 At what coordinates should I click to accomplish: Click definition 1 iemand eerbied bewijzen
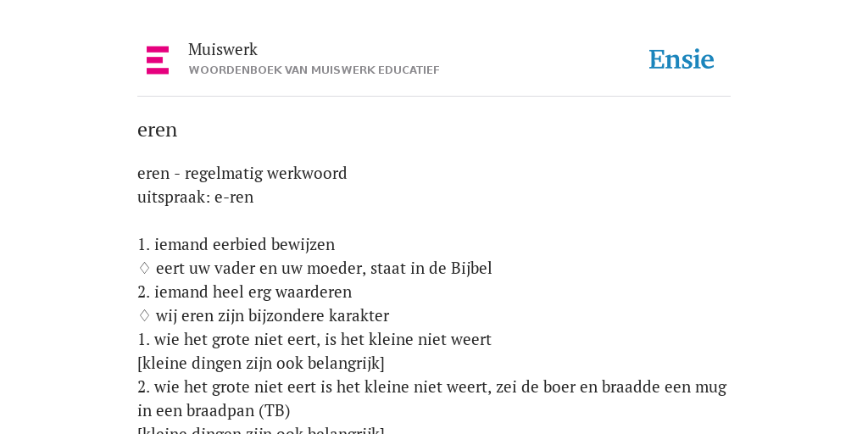coord(236,244)
